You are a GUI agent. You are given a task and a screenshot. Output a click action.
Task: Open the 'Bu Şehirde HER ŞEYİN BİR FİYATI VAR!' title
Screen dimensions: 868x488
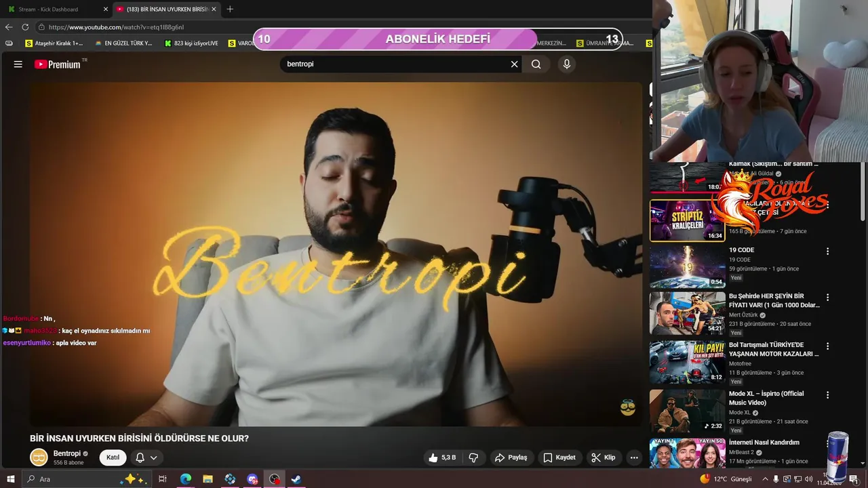point(774,300)
